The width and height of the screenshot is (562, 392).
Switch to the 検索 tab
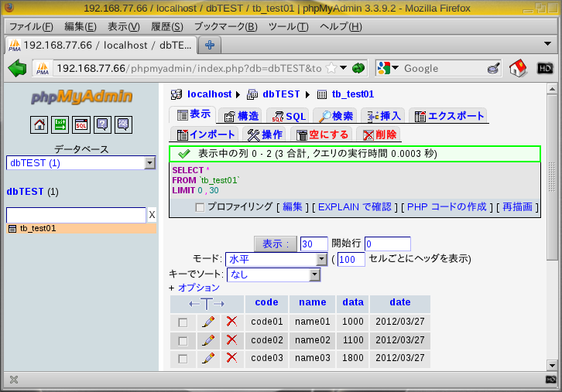pyautogui.click(x=336, y=116)
